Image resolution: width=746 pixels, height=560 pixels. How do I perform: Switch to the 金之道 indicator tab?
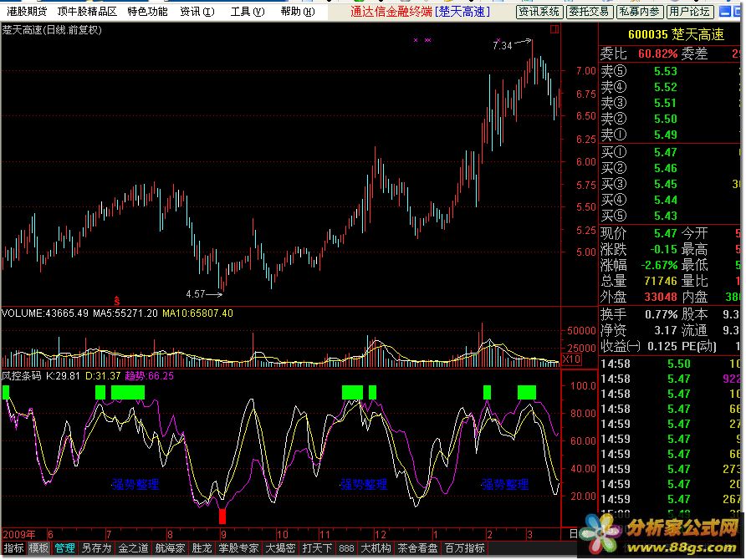pyautogui.click(x=133, y=548)
